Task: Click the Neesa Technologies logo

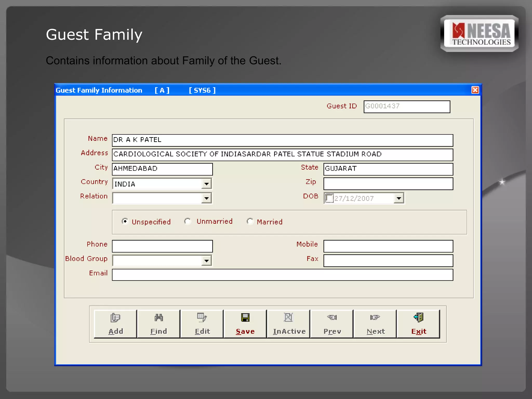Action: [x=480, y=34]
